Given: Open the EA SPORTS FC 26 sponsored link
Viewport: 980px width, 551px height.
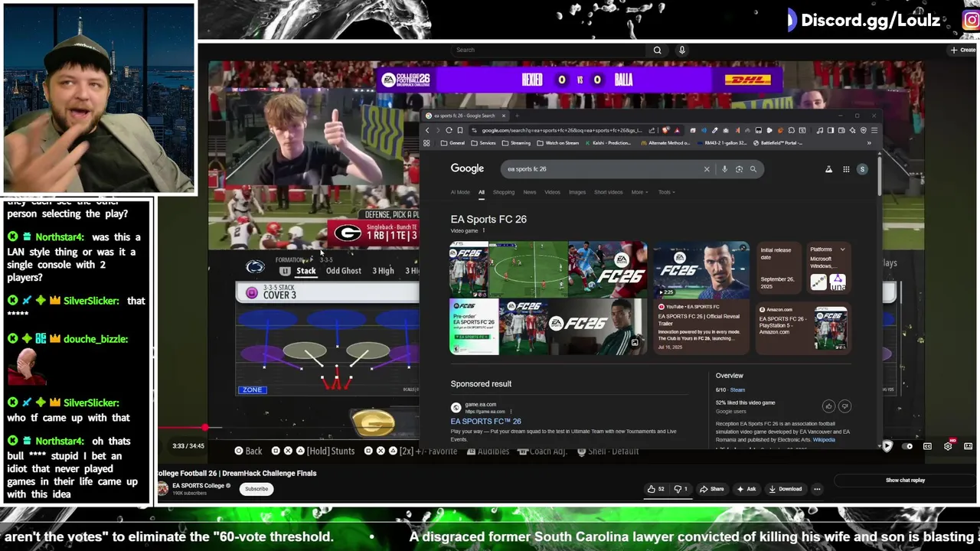Looking at the screenshot, I should click(x=486, y=421).
